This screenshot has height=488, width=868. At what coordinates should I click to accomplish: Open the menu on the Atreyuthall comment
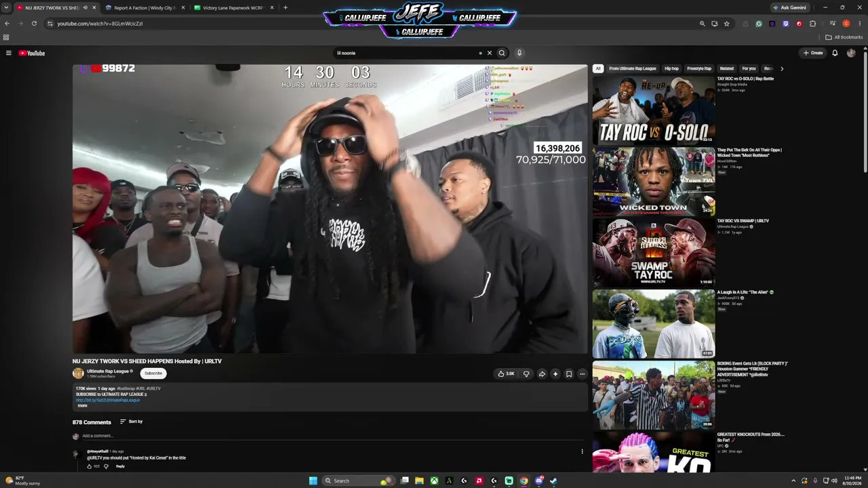coord(582,451)
